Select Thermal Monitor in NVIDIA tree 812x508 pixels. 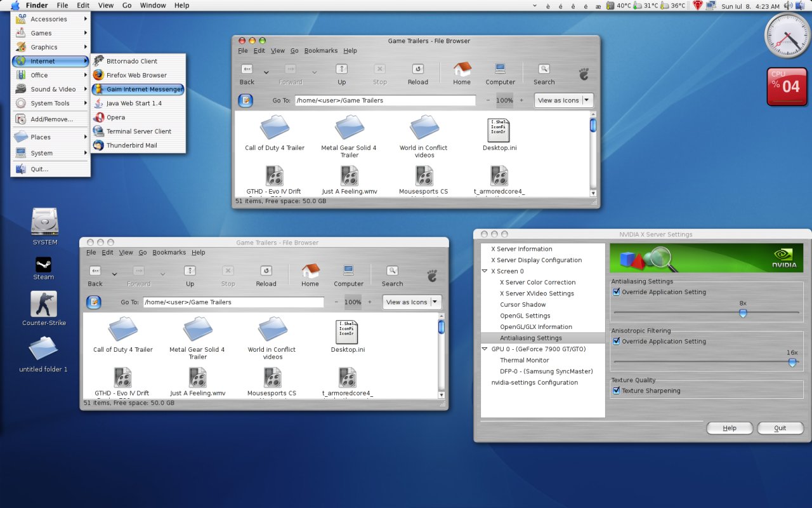[525, 360]
